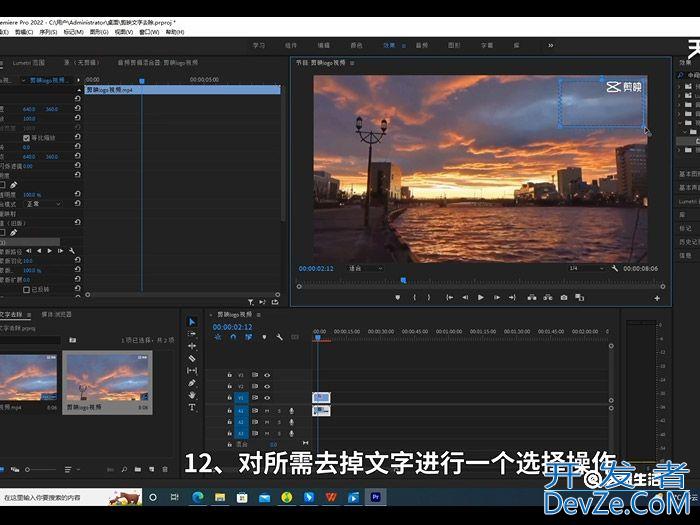Viewport: 700px width, 525px height.
Task: Select the Hand tool
Action: [192, 395]
